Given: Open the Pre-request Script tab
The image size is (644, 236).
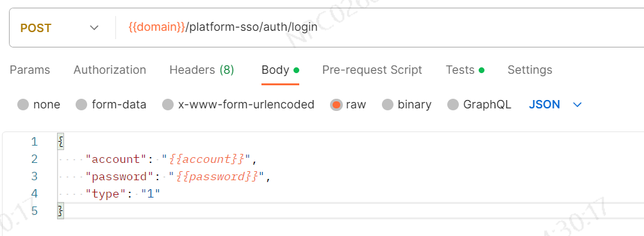Looking at the screenshot, I should (372, 70).
